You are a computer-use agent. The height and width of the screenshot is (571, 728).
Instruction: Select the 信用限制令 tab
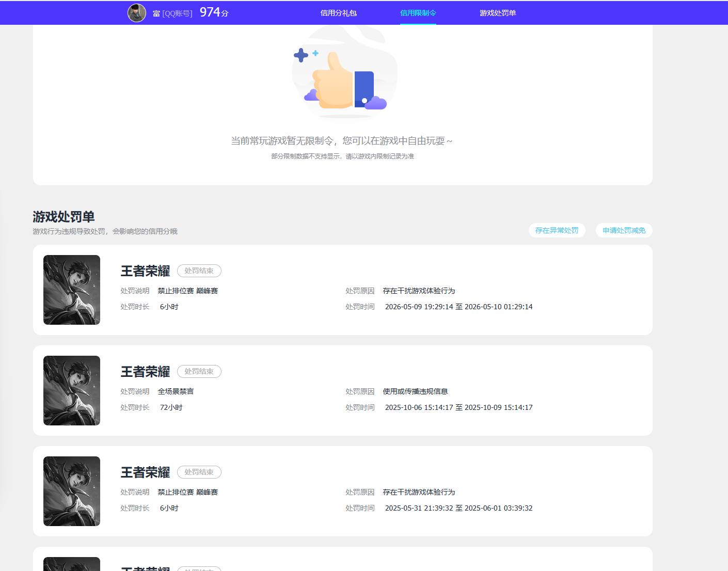click(418, 13)
